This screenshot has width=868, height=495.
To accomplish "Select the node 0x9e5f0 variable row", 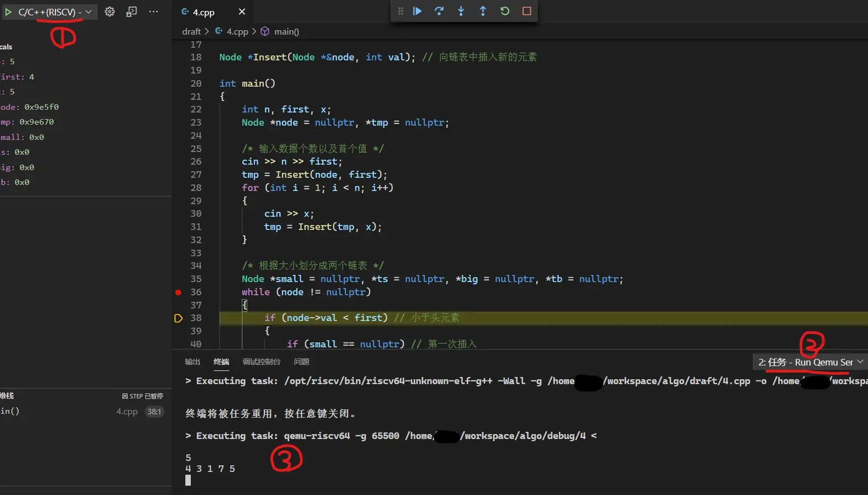I will click(x=86, y=107).
